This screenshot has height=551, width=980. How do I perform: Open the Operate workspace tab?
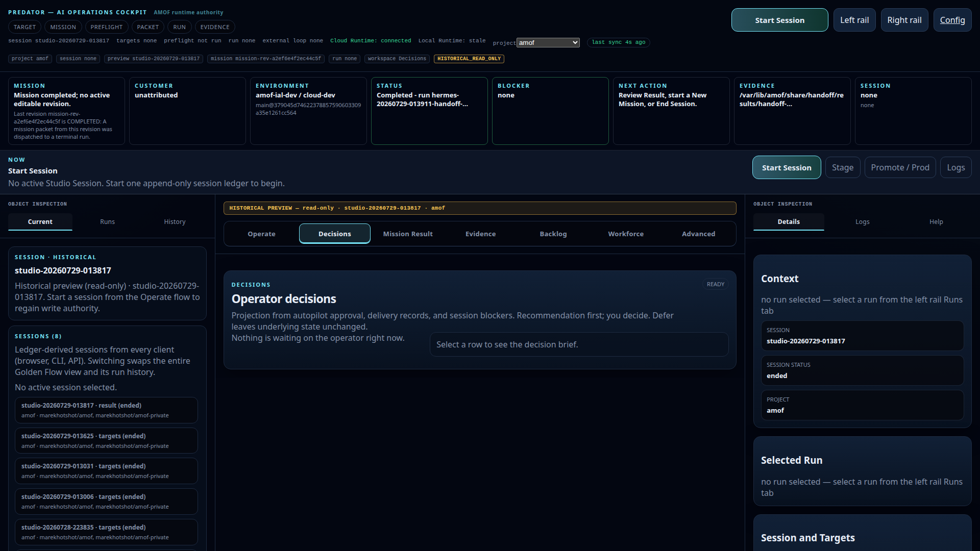click(261, 234)
